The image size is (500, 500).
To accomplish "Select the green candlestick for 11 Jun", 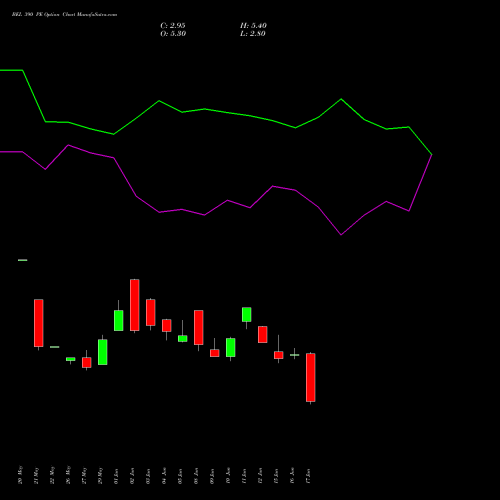I will 247,314.
